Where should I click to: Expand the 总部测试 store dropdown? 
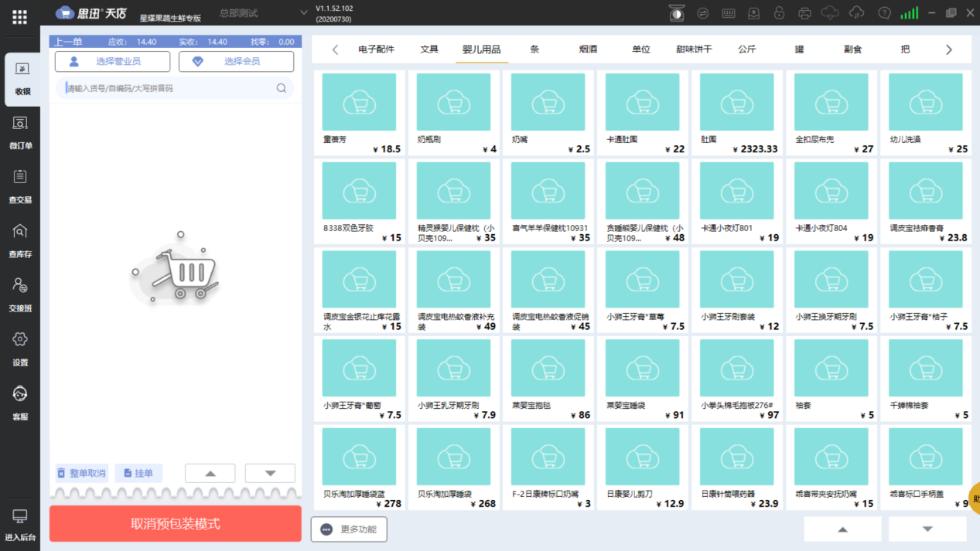[x=303, y=13]
